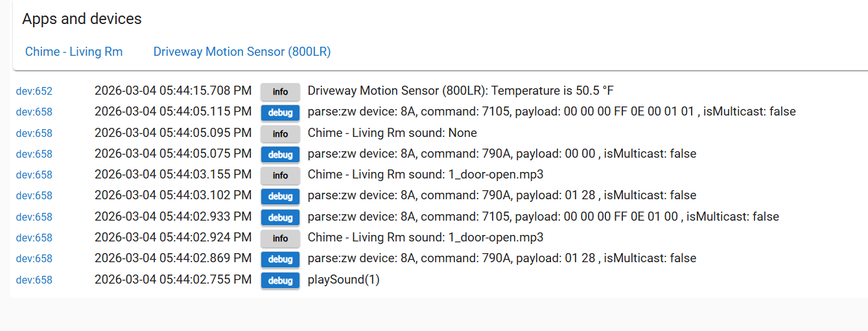868x331 pixels.
Task: Click the Temperature is 50.5 °F log message
Action: (460, 91)
